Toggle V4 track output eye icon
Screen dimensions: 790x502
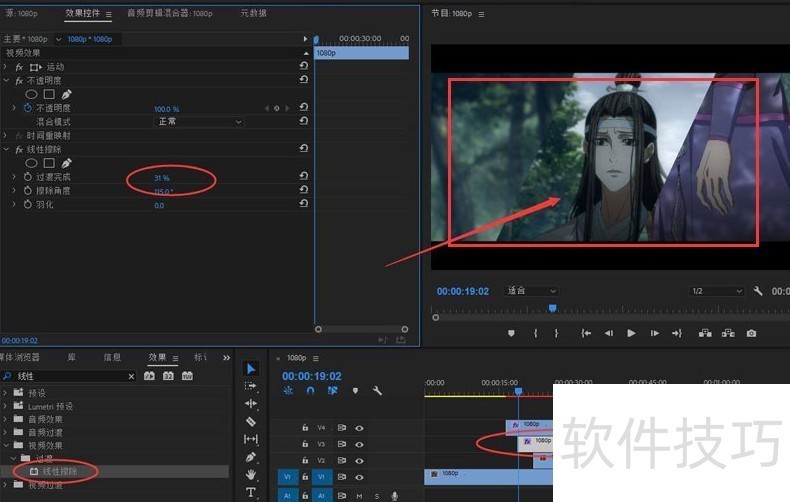[x=359, y=427]
